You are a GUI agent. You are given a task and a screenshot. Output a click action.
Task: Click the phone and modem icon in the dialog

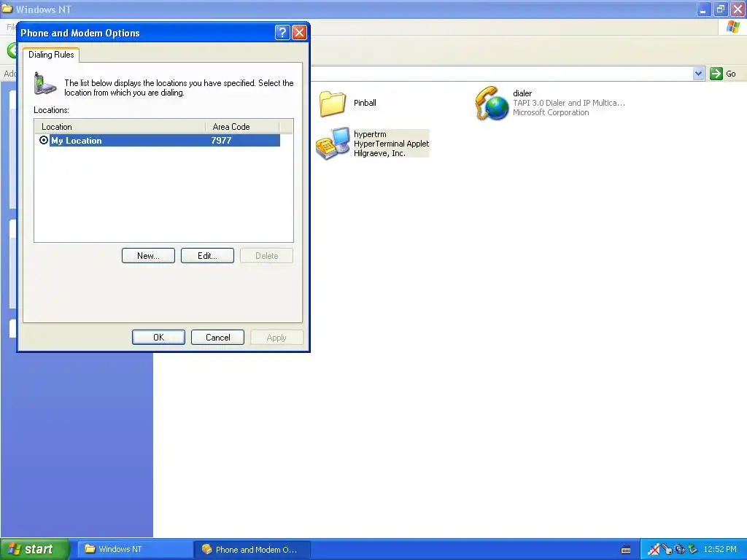pos(44,83)
